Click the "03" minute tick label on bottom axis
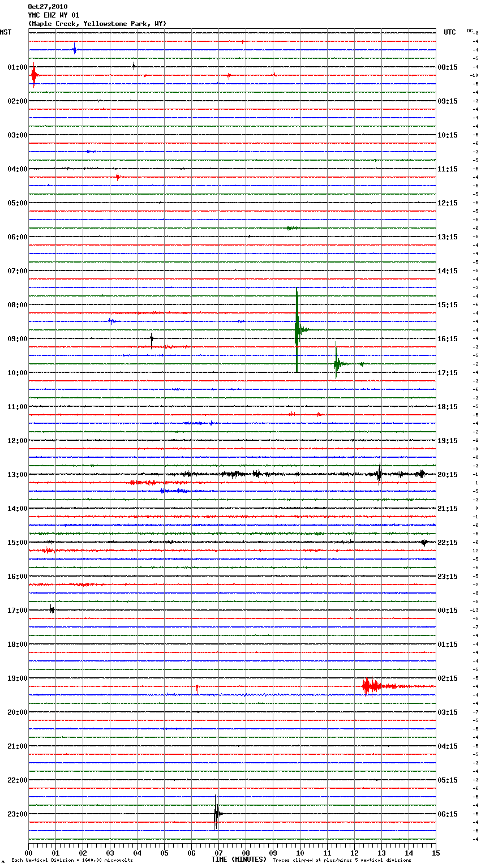This screenshot has width=481, height=868. pos(110,853)
